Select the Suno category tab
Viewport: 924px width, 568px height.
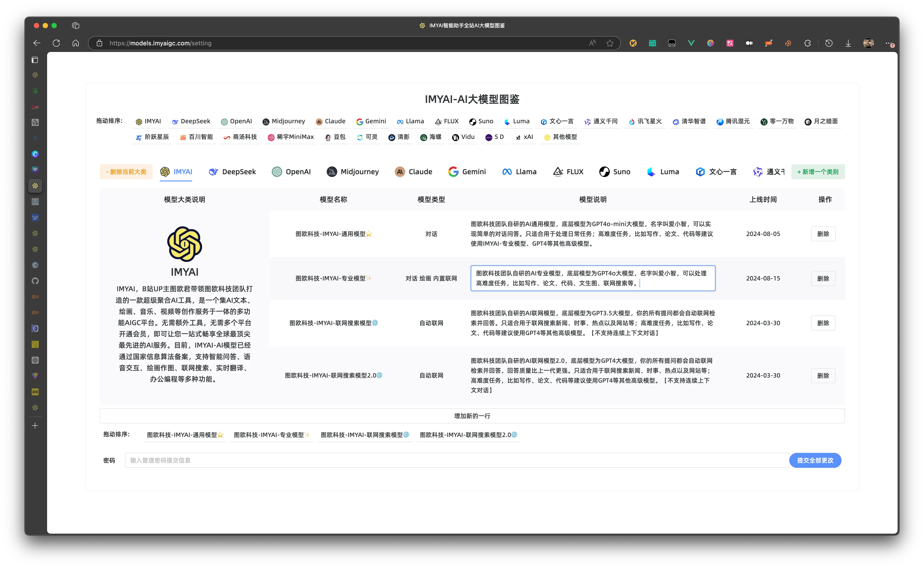click(x=615, y=172)
